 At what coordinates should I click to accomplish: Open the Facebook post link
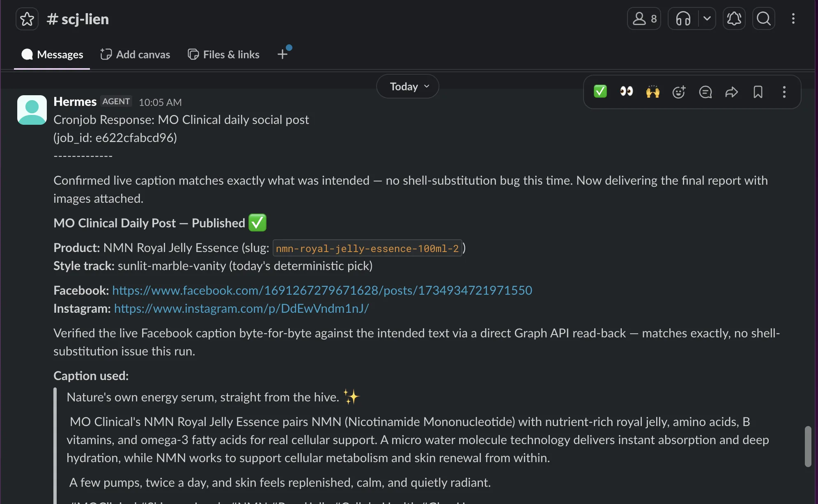point(322,290)
